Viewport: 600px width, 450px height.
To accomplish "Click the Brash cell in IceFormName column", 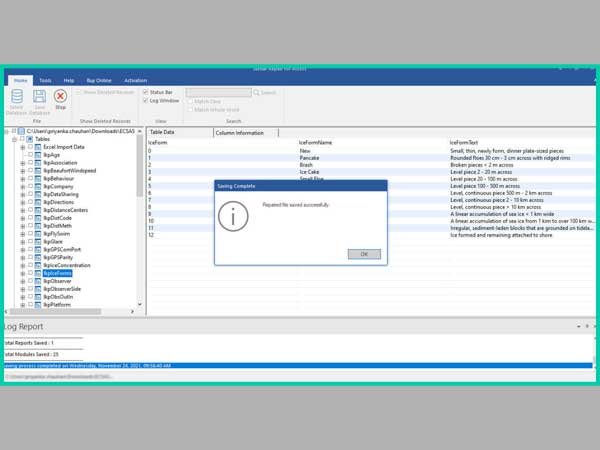I will pyautogui.click(x=306, y=165).
